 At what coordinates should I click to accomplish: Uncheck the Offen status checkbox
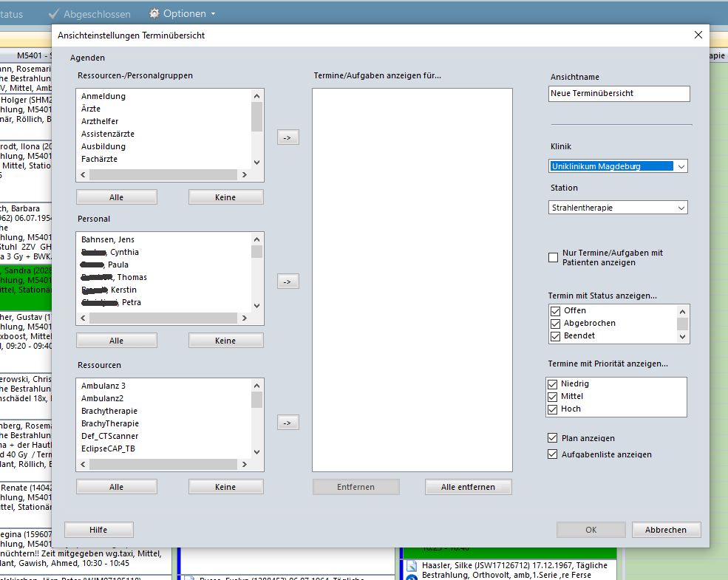pyautogui.click(x=554, y=311)
